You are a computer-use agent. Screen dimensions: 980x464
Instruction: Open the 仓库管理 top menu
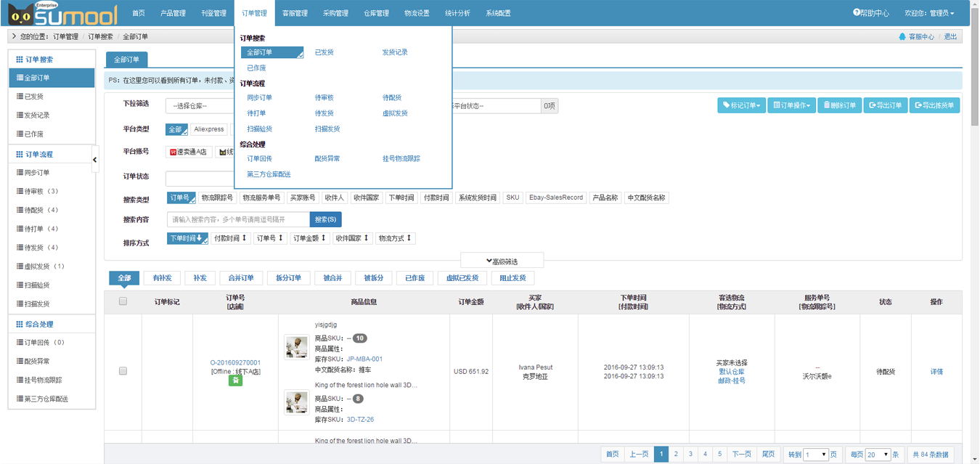pos(376,13)
